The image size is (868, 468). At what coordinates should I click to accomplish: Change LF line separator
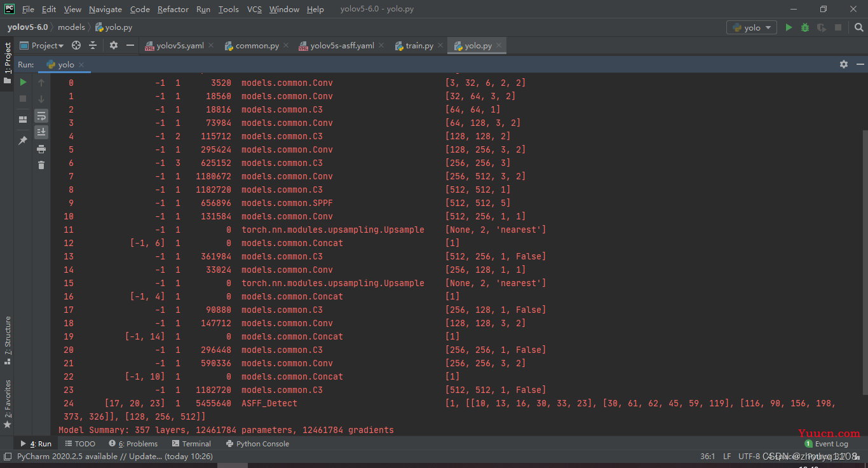(x=727, y=457)
